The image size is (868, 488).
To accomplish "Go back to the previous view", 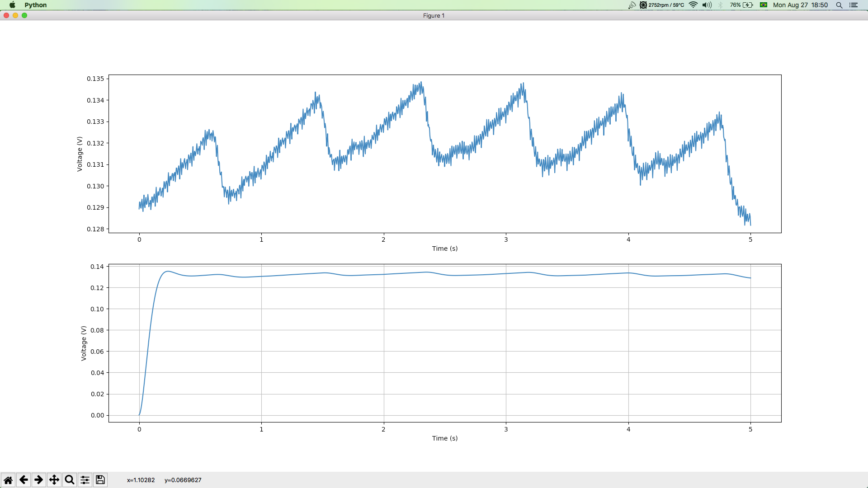I will point(24,480).
